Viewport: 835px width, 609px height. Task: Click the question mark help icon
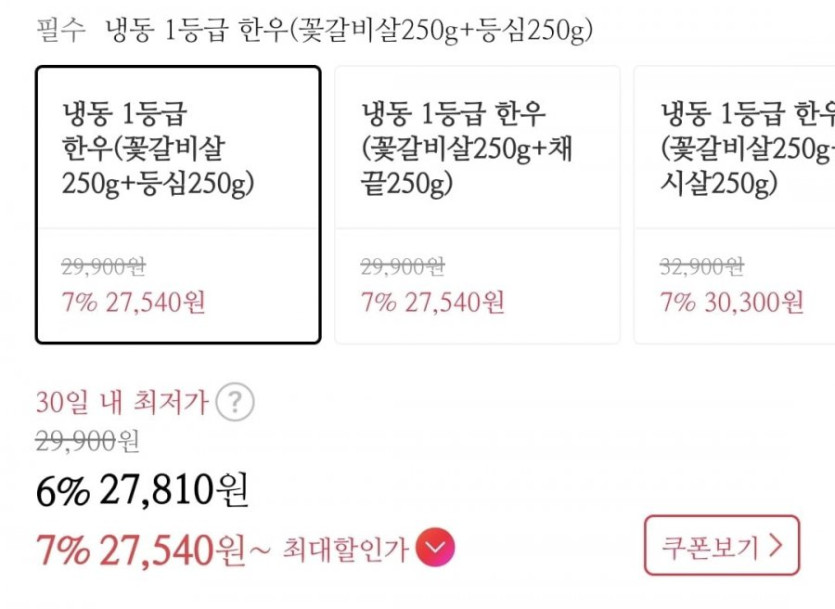click(235, 403)
